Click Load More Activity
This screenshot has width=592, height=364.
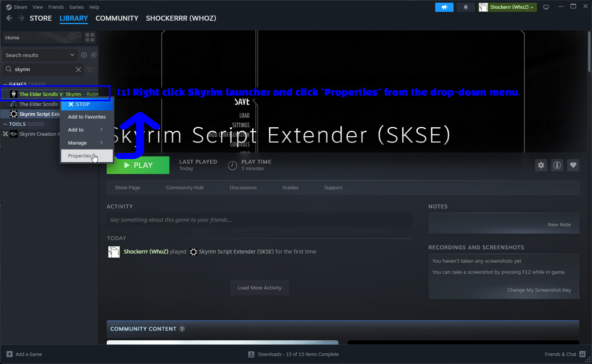pyautogui.click(x=260, y=288)
